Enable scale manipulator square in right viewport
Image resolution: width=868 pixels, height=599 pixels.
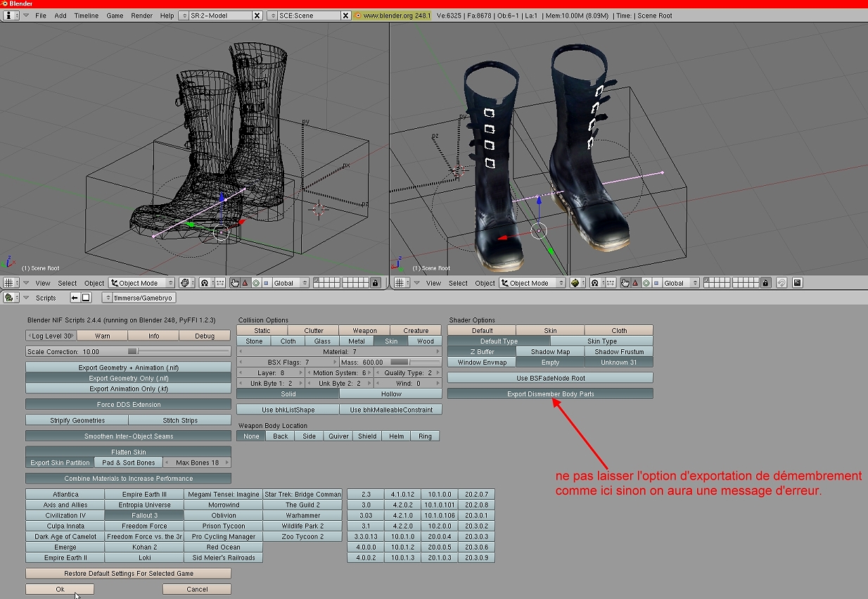click(656, 283)
